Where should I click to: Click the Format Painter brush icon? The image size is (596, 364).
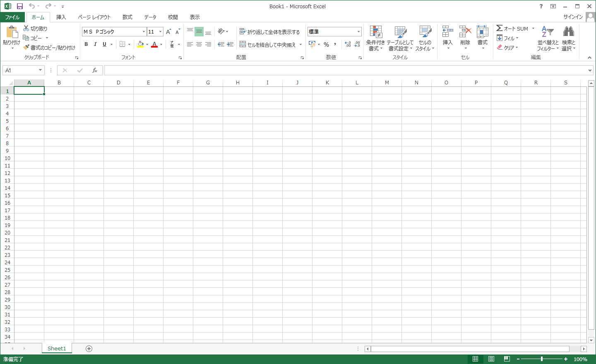26,47
